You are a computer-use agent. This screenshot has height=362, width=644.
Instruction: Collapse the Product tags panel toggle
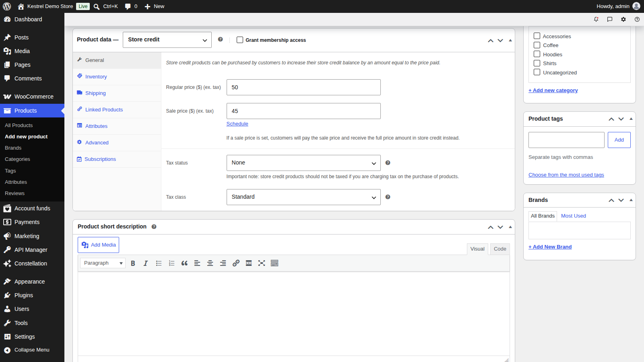click(x=631, y=119)
